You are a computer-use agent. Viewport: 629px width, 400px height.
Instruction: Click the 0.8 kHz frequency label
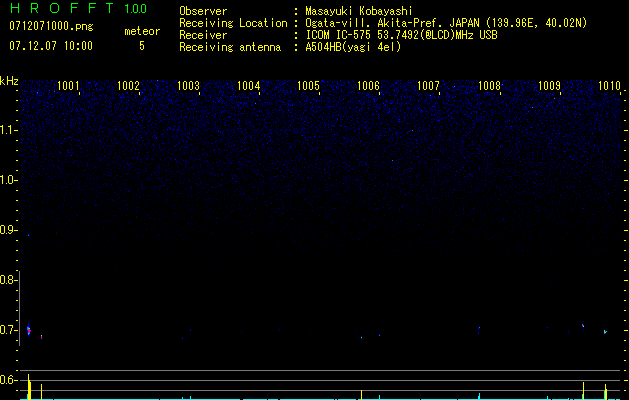click(x=8, y=280)
